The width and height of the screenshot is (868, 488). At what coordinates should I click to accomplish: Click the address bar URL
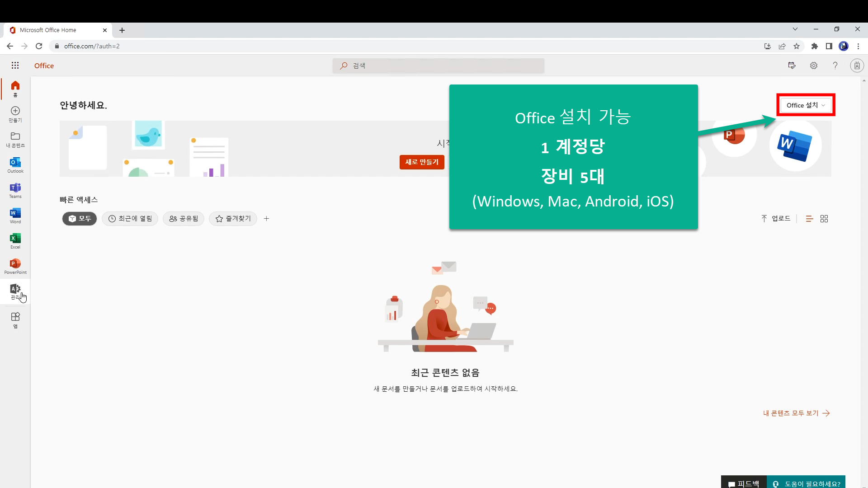92,46
